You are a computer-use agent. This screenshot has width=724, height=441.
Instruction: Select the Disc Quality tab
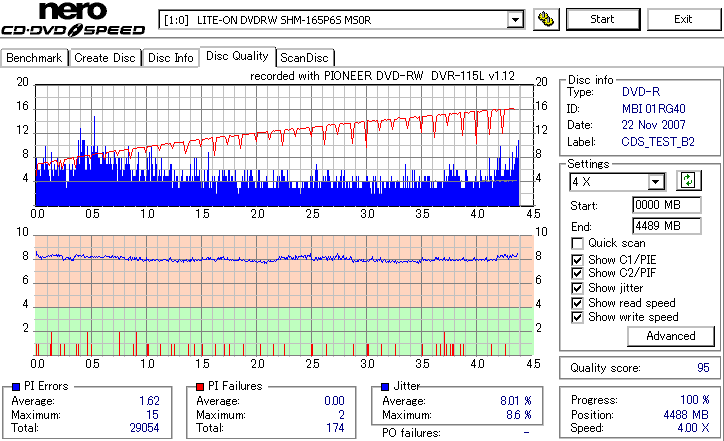point(237,56)
